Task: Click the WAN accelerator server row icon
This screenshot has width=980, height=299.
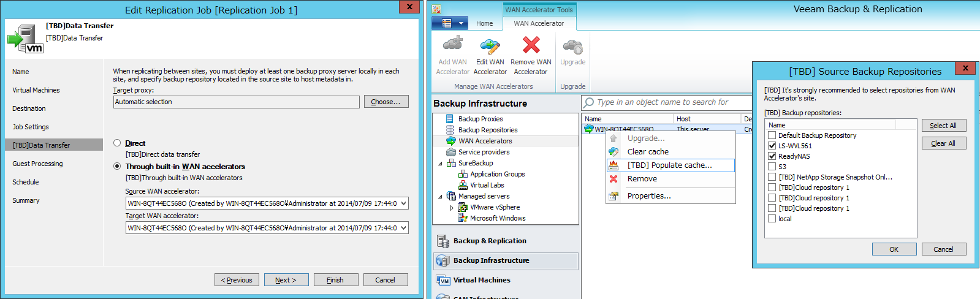Action: pos(589,129)
